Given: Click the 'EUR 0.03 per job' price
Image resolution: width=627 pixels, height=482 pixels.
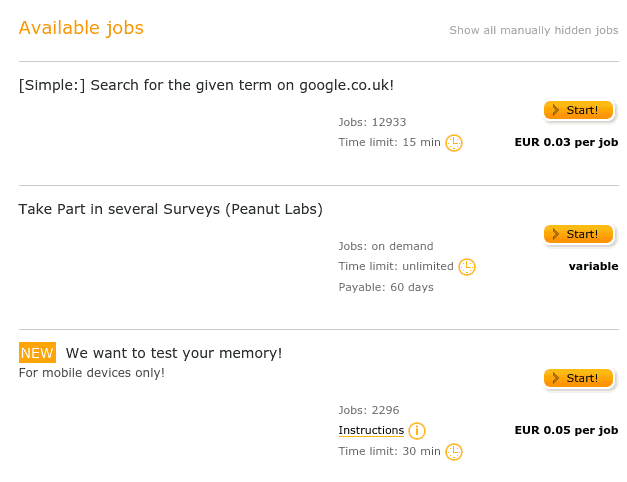Looking at the screenshot, I should pos(566,142).
